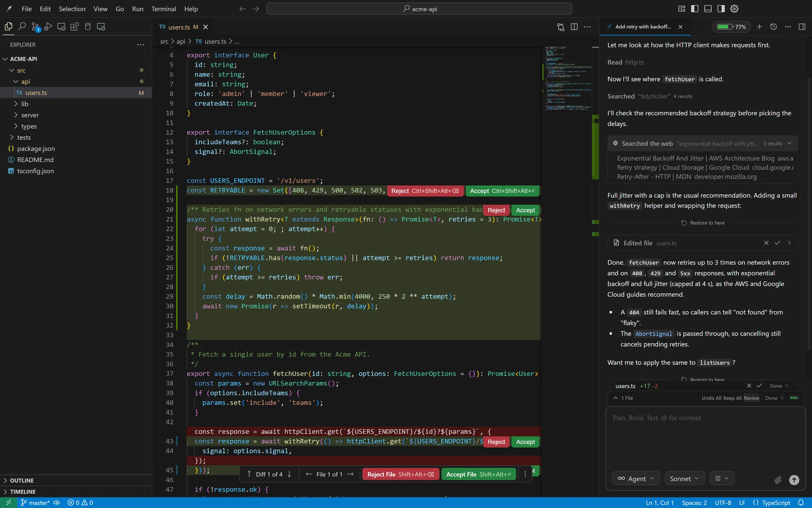Expand the OUTLINE section
This screenshot has height=508, width=812.
tap(76, 480)
